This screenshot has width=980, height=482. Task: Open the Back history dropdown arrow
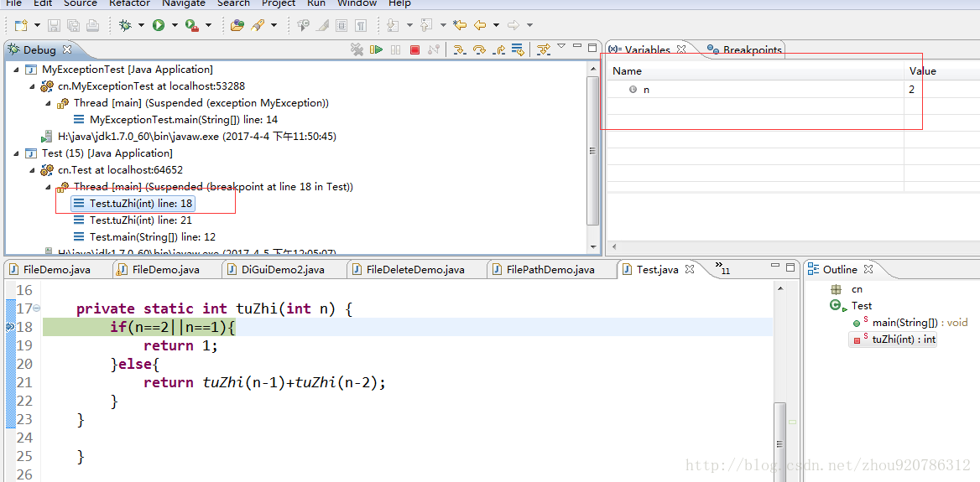(x=496, y=26)
